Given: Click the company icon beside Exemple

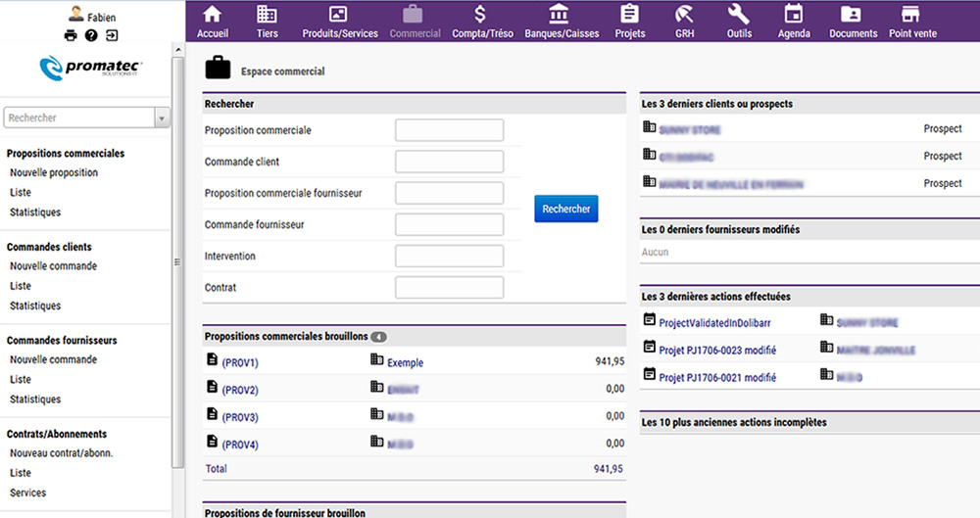Looking at the screenshot, I should pos(377,359).
